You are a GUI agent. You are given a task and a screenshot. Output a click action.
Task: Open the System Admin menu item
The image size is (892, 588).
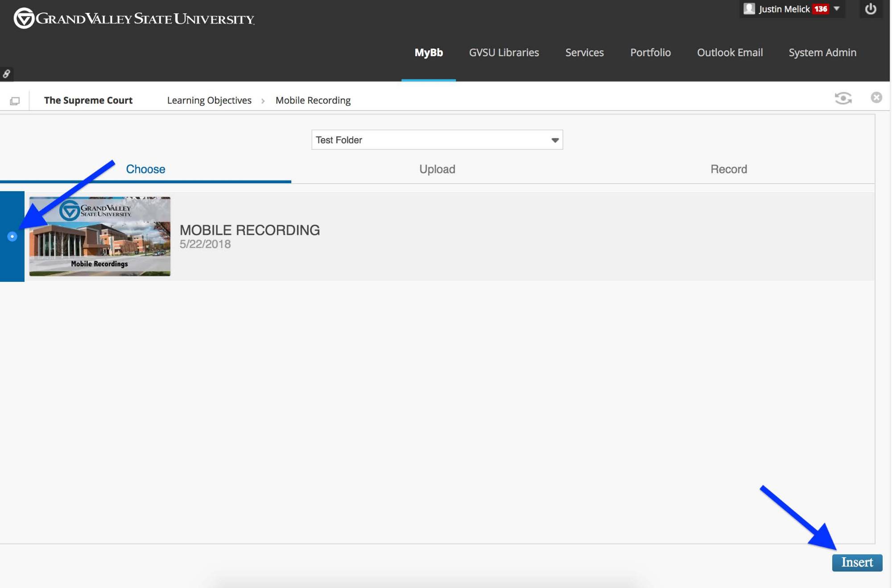[x=822, y=53]
